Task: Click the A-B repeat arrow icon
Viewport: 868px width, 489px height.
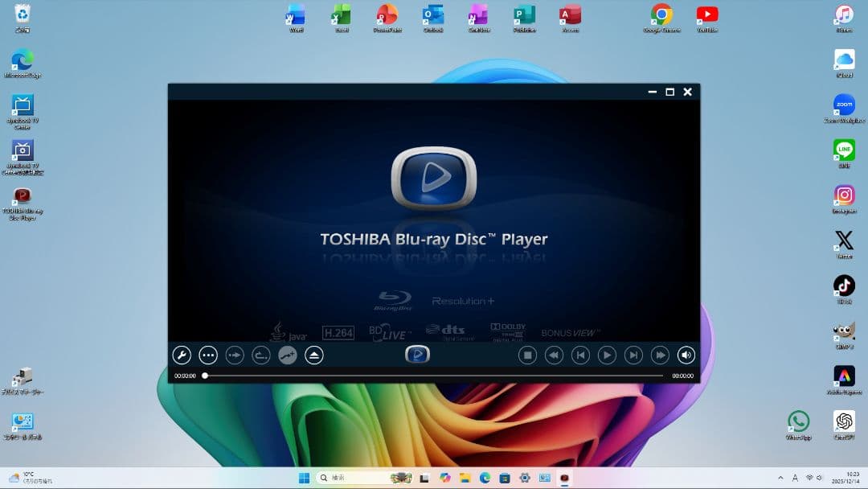Action: (234, 355)
